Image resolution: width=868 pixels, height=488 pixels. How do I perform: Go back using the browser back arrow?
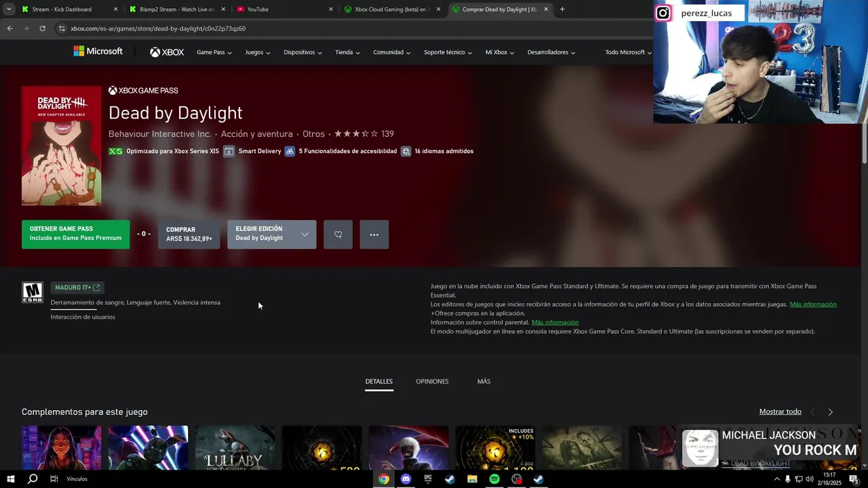[9, 28]
